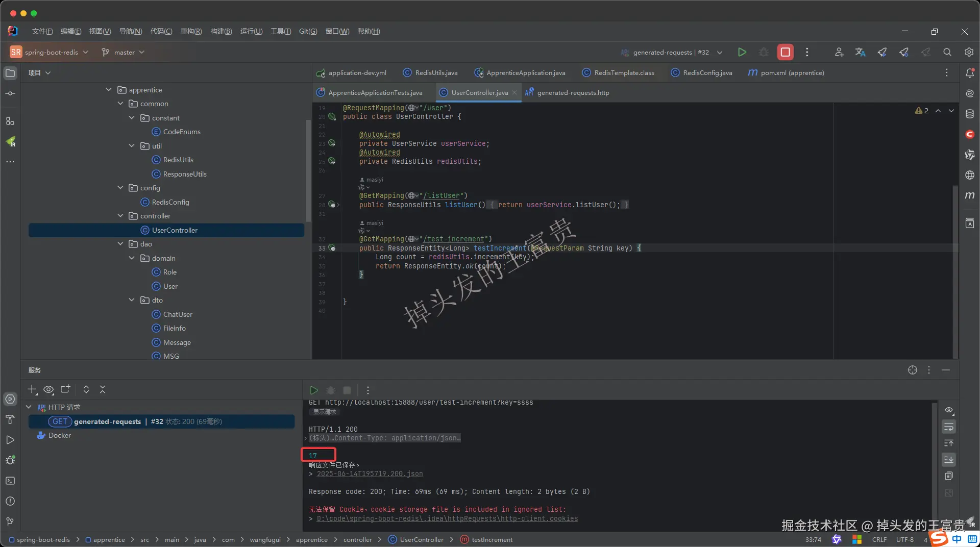Toggle soft-wrap in response console

[x=949, y=427]
